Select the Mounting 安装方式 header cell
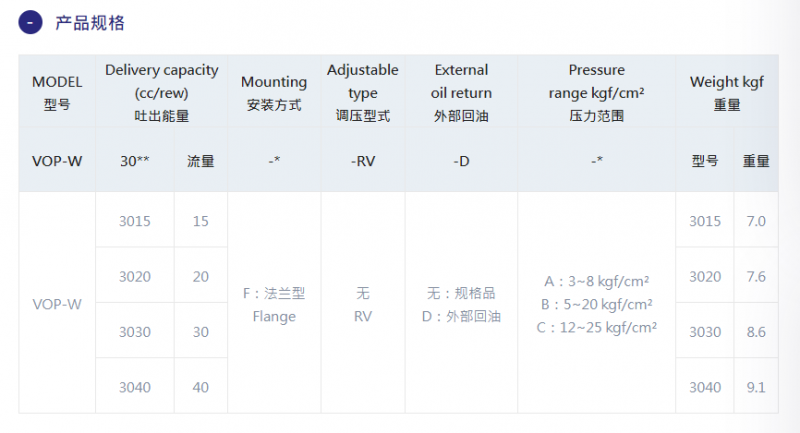Screen dimensions: 800x433 tap(274, 93)
